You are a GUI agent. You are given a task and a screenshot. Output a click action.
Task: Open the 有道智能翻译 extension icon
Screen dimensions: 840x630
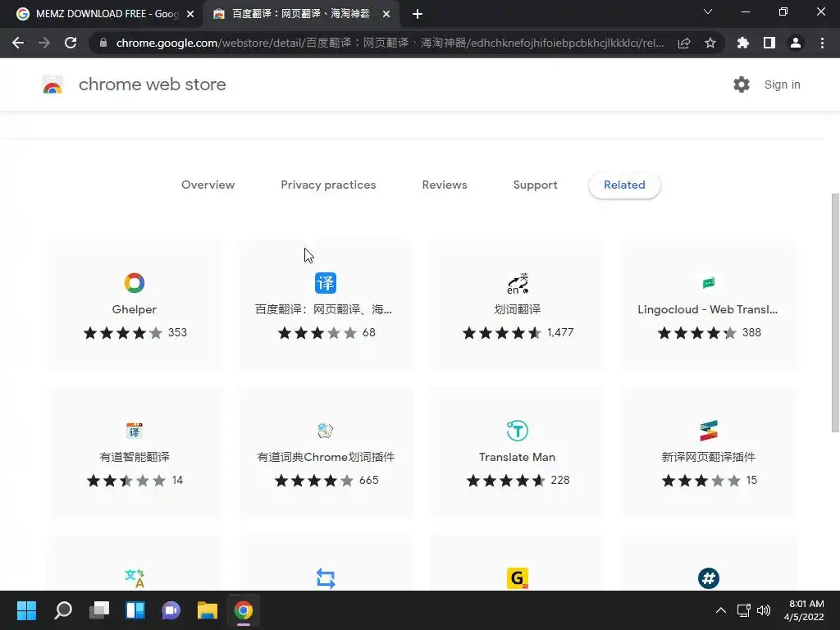click(x=134, y=431)
